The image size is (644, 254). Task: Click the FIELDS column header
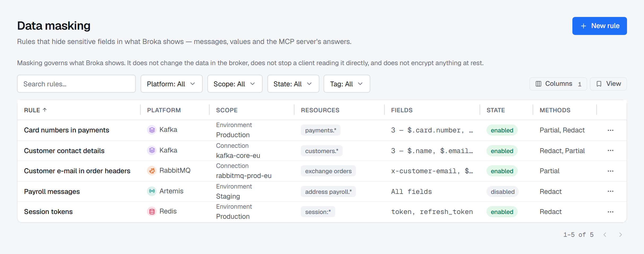tap(402, 110)
